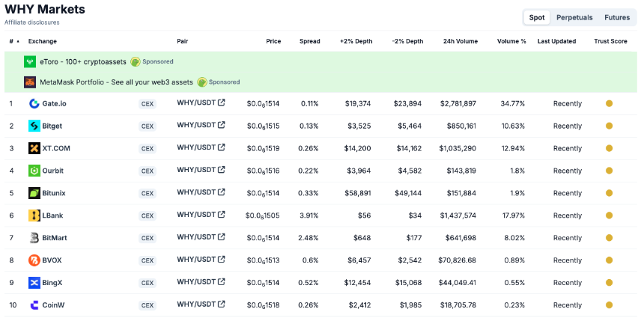The height and width of the screenshot is (321, 644).
Task: Sort by Trust Score column header
Action: point(610,41)
